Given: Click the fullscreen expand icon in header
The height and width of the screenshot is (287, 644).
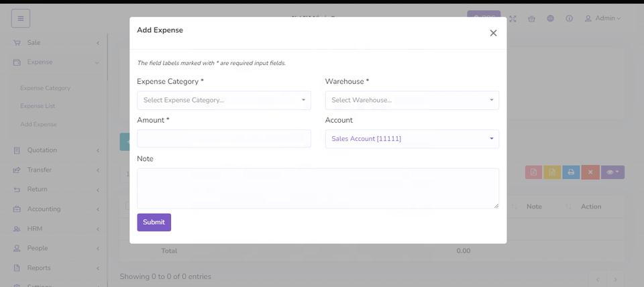Looking at the screenshot, I should [x=513, y=19].
